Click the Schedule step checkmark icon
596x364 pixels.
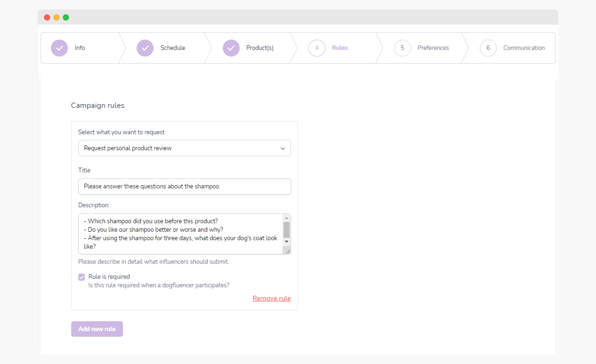pos(145,48)
